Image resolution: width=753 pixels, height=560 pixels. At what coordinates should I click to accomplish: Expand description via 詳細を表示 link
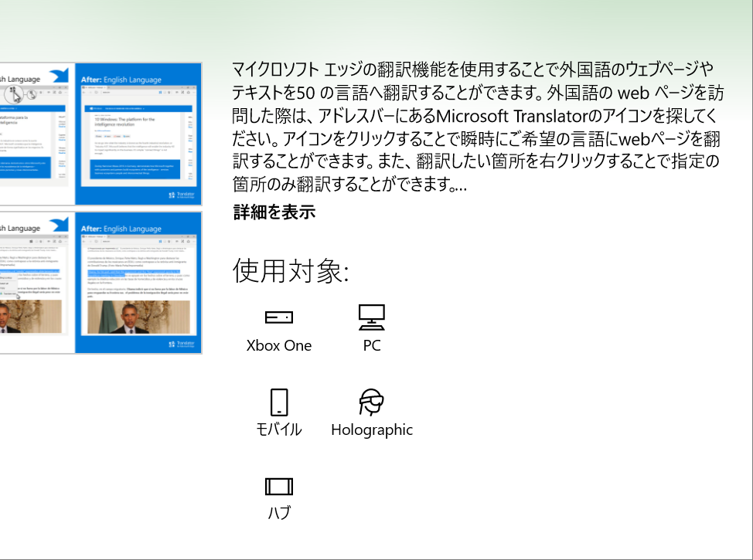pos(274,212)
